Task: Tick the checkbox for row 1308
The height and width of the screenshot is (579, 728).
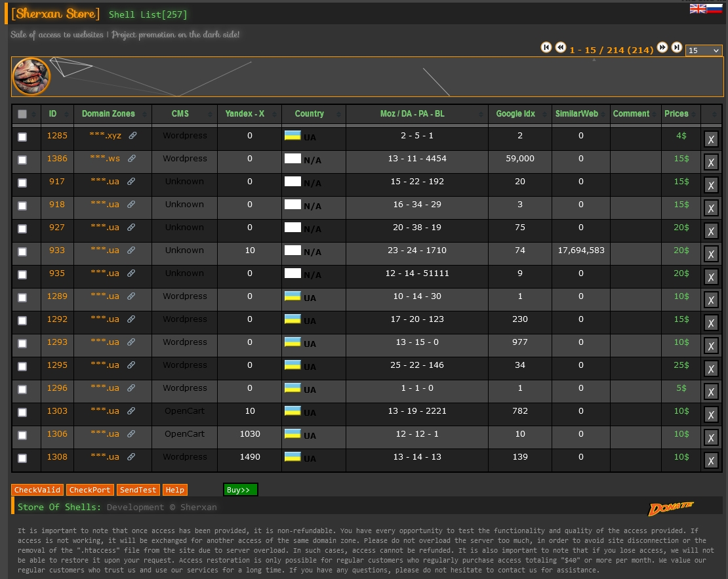Action: coord(22,458)
